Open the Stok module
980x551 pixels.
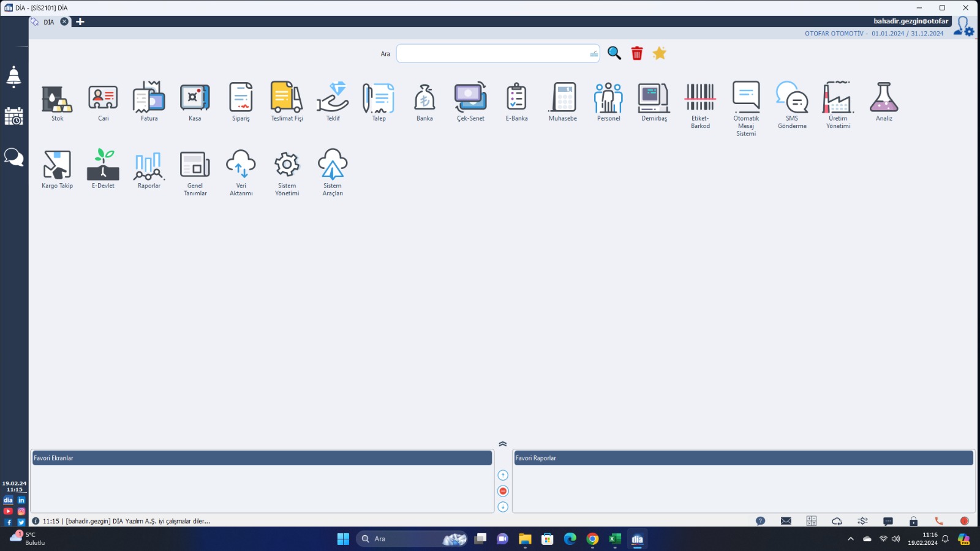[x=57, y=99]
